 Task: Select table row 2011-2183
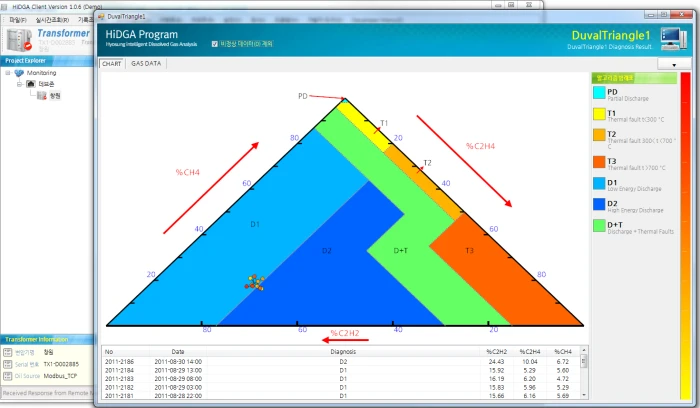pyautogui.click(x=341, y=379)
